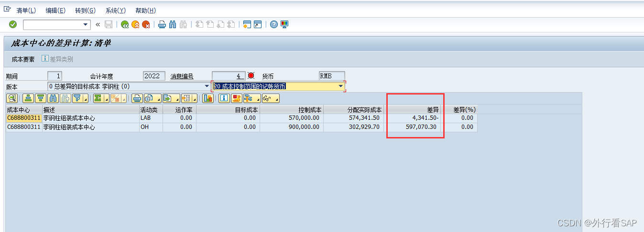The height and width of the screenshot is (232, 644).
Task: Open the 版本 target cost version dropdown
Action: coord(206,86)
